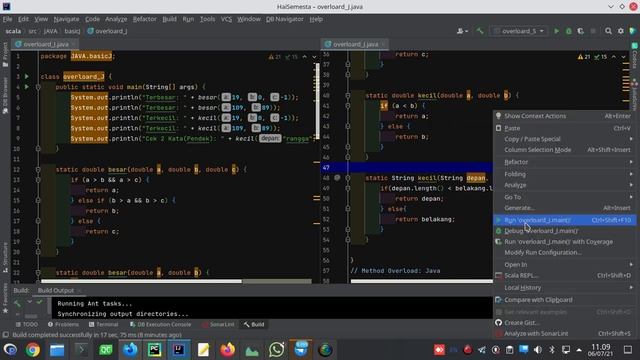Toggle fold marker at line 41 if statement
Screen dimensions: 640x360
[348, 105]
